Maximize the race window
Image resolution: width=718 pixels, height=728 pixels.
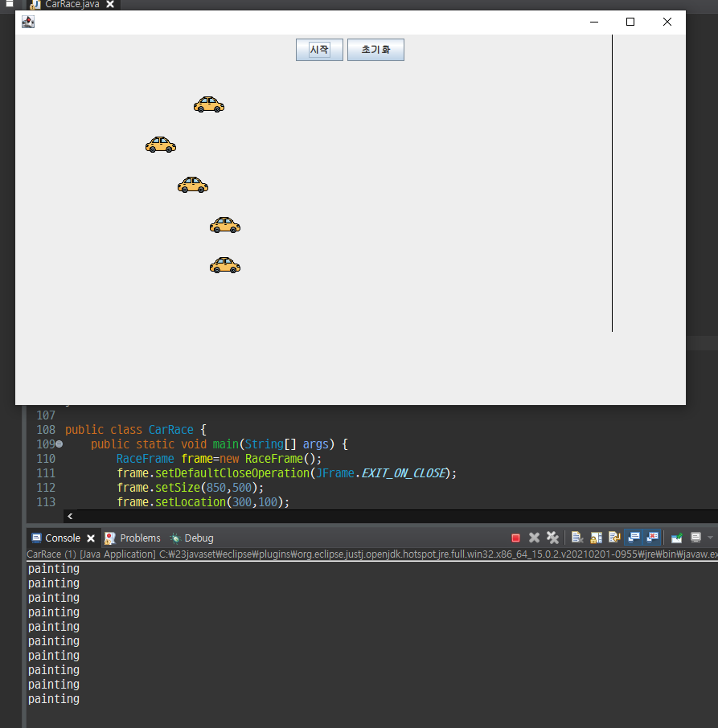(630, 22)
